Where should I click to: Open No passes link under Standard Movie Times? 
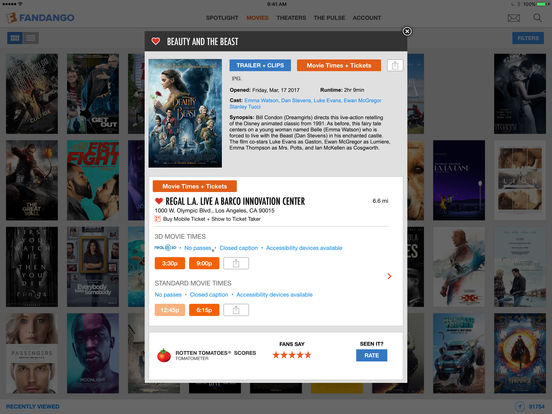(168, 295)
